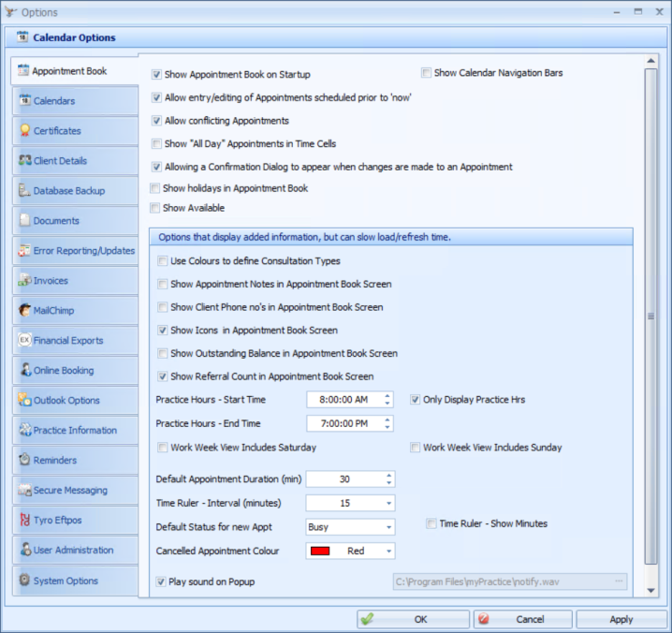The height and width of the screenshot is (633, 672).
Task: Increase Practice Hours Start Time spinner
Action: click(387, 396)
